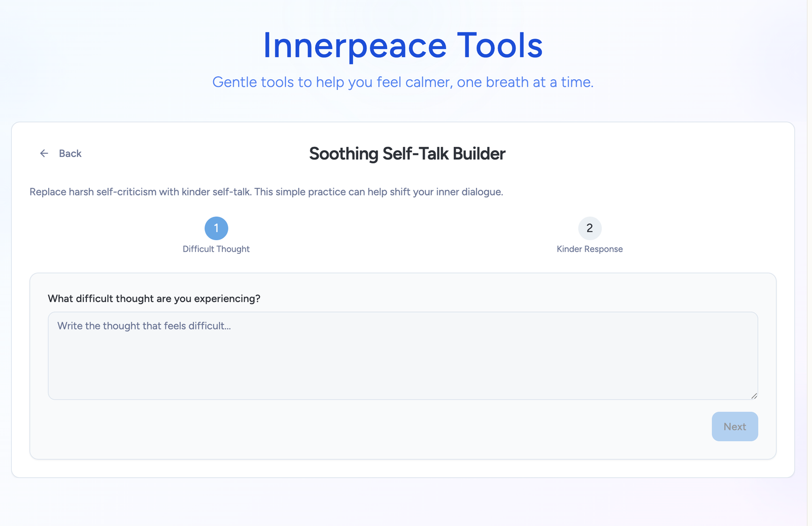Go back using the Back text
Image resolution: width=812 pixels, height=526 pixels.
click(x=70, y=153)
